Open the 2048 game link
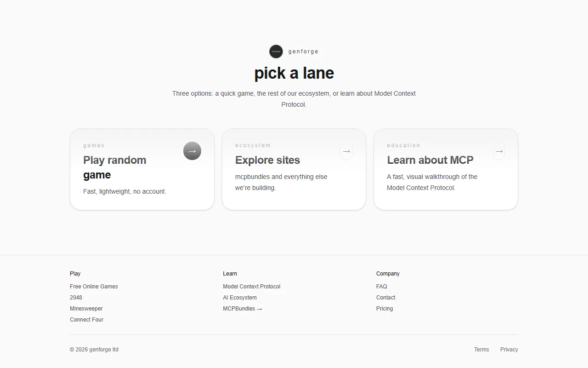 pos(76,298)
